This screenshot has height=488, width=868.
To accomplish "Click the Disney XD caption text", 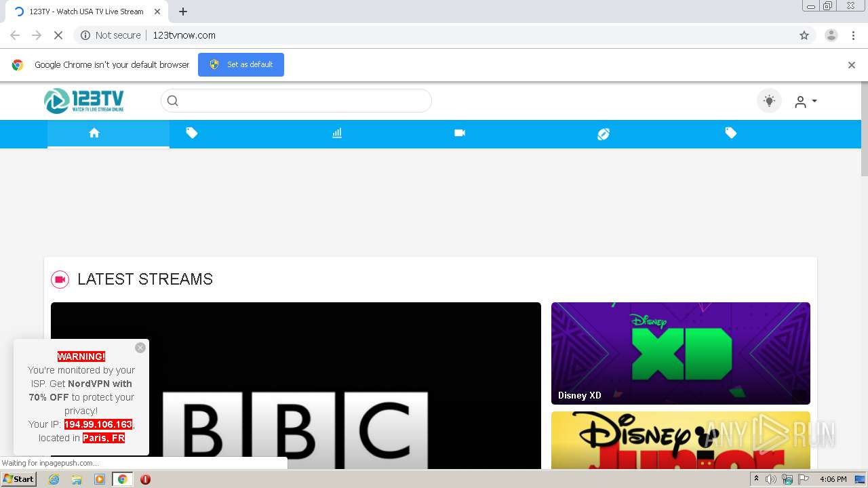I will pyautogui.click(x=580, y=395).
